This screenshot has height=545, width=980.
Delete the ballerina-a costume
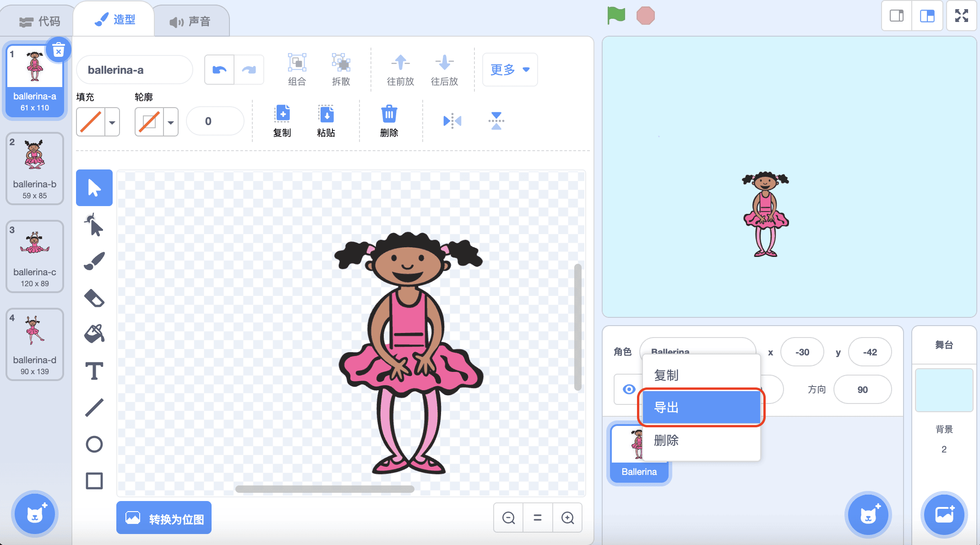click(x=59, y=50)
